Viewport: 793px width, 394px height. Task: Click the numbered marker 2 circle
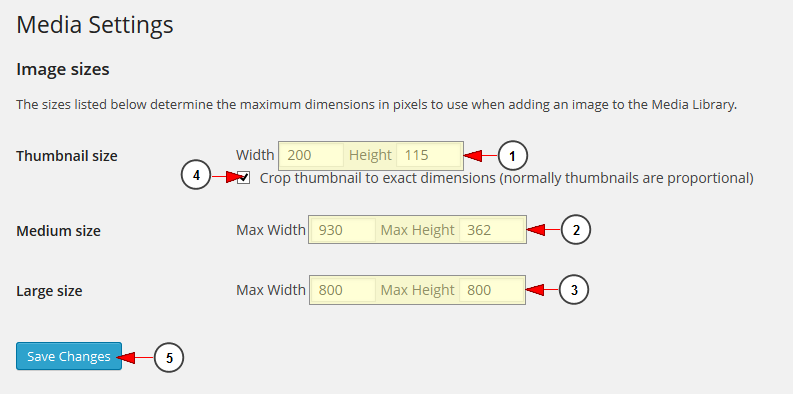[x=576, y=230]
